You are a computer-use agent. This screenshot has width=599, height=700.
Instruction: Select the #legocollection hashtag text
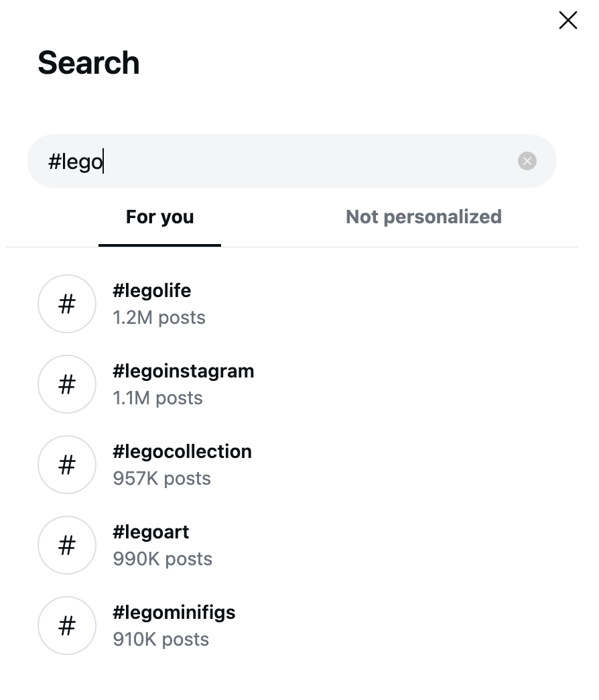click(x=182, y=451)
